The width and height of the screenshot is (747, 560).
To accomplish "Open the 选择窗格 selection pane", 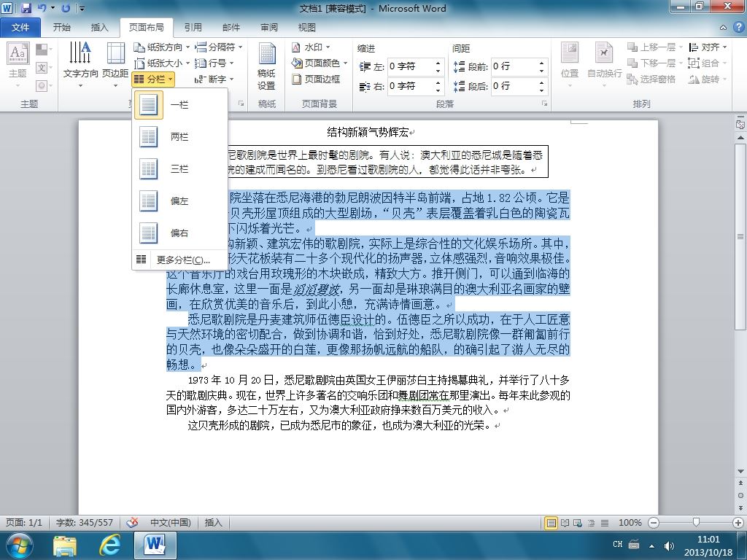I will tap(651, 79).
